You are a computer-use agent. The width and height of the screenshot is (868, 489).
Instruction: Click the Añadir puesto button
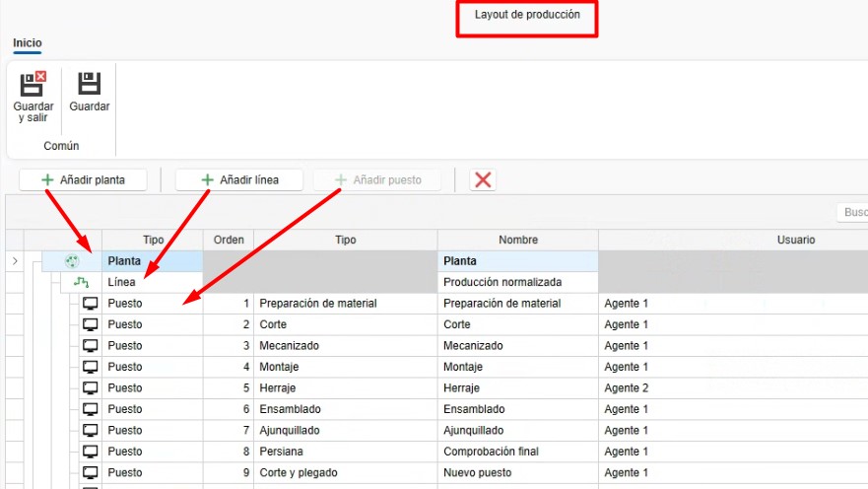(x=377, y=180)
